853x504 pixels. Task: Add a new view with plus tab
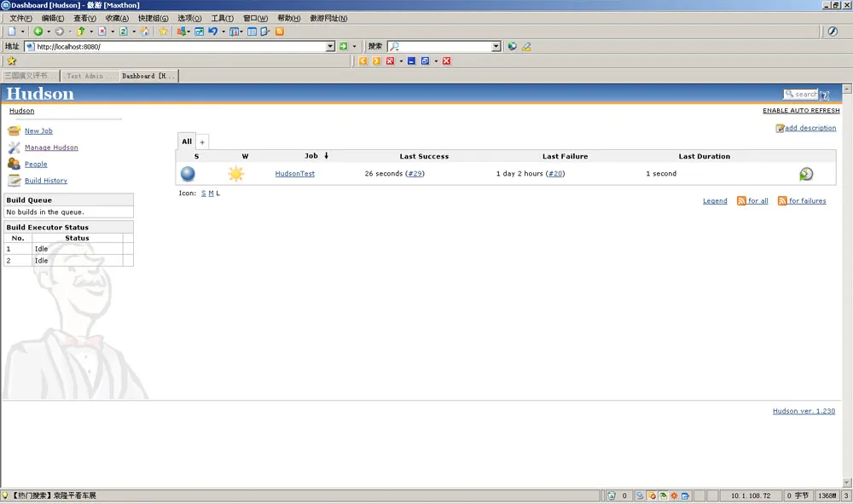[x=202, y=142]
